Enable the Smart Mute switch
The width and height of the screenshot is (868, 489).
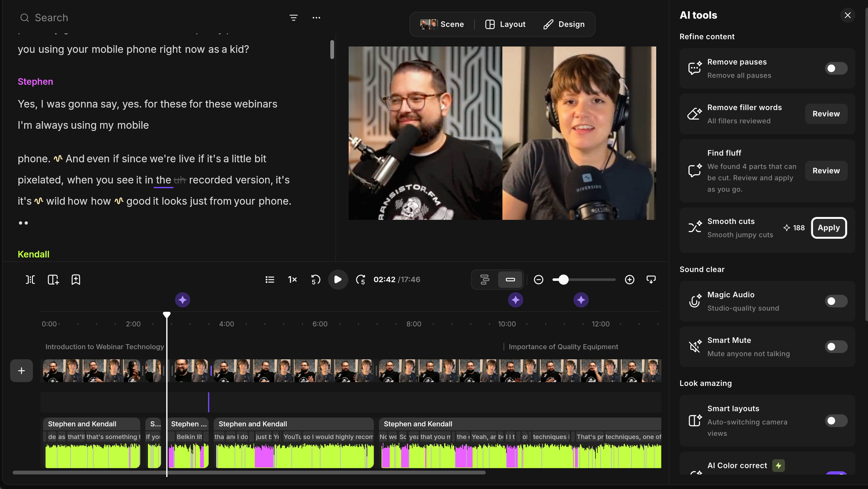pyautogui.click(x=836, y=347)
